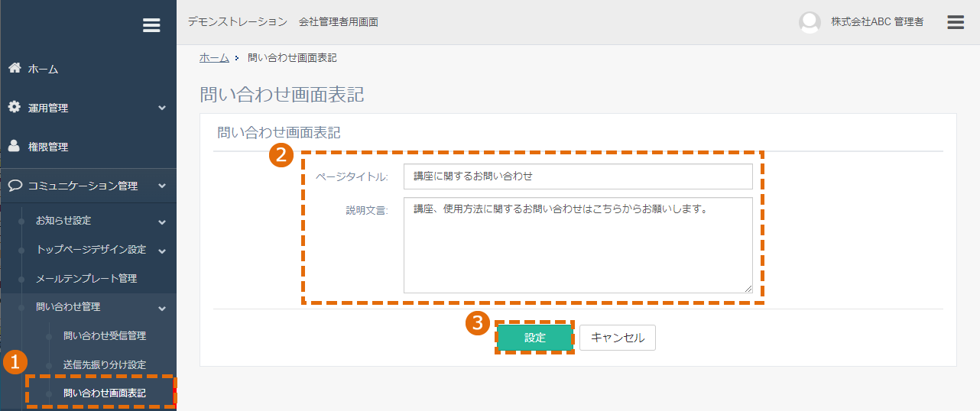
Task: Expand the お知らせ設定 chevron
Action: pos(162,222)
